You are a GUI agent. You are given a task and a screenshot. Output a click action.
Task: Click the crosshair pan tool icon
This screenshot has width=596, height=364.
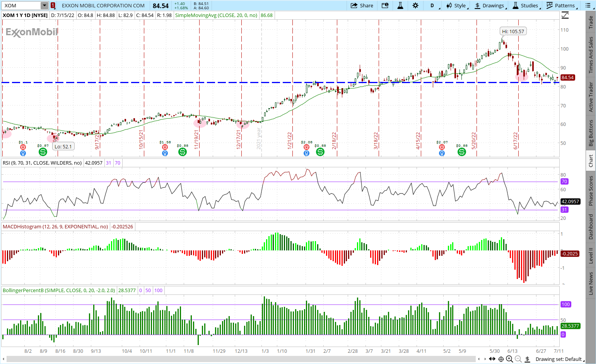click(x=501, y=359)
